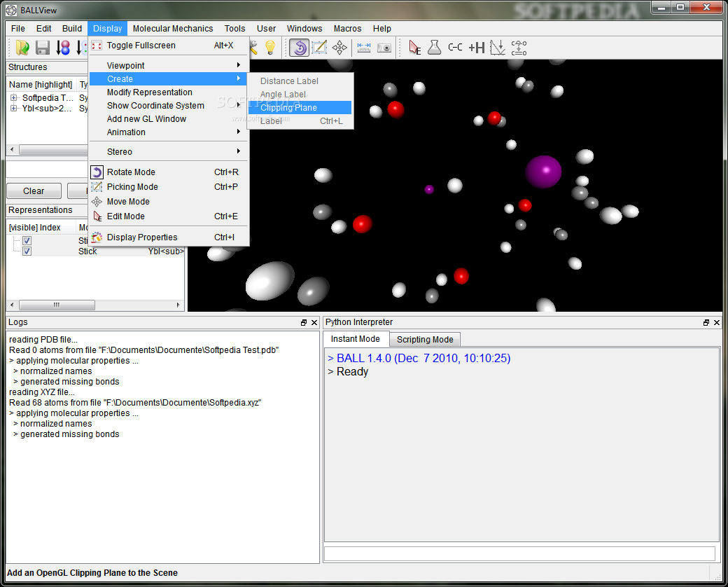Image resolution: width=728 pixels, height=587 pixels.
Task: Open the Macros menu
Action: [x=347, y=28]
